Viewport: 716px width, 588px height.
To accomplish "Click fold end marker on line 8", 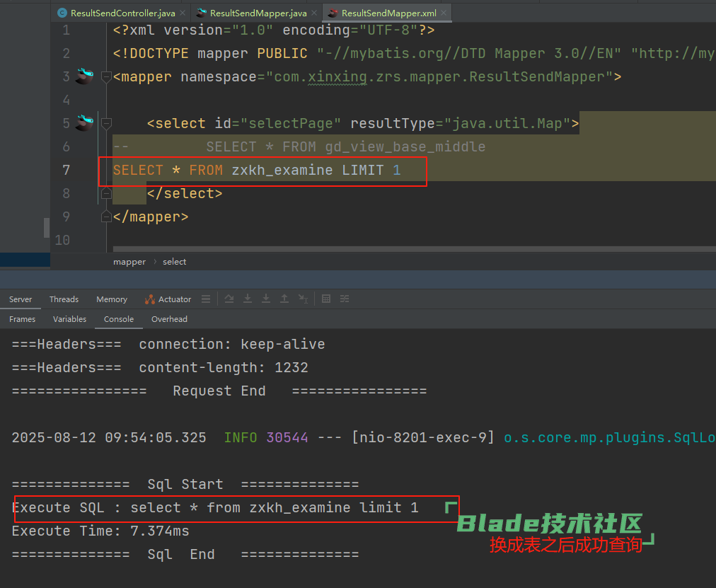I will pos(106,194).
